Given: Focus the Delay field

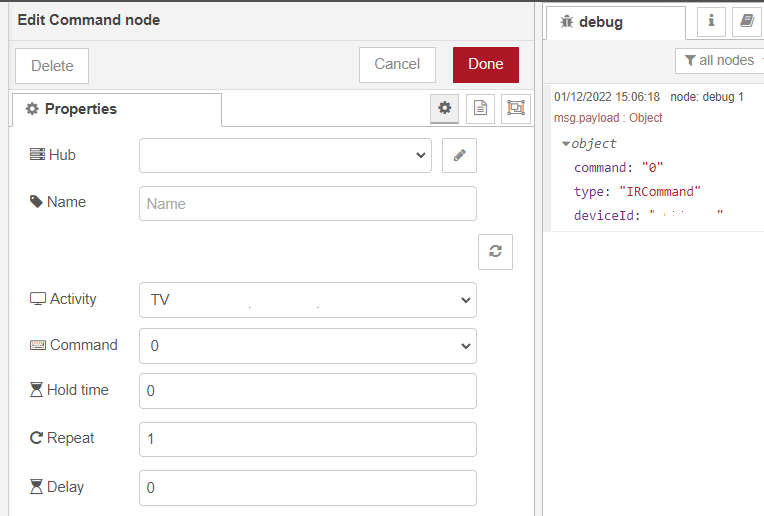Looking at the screenshot, I should click(x=308, y=488).
